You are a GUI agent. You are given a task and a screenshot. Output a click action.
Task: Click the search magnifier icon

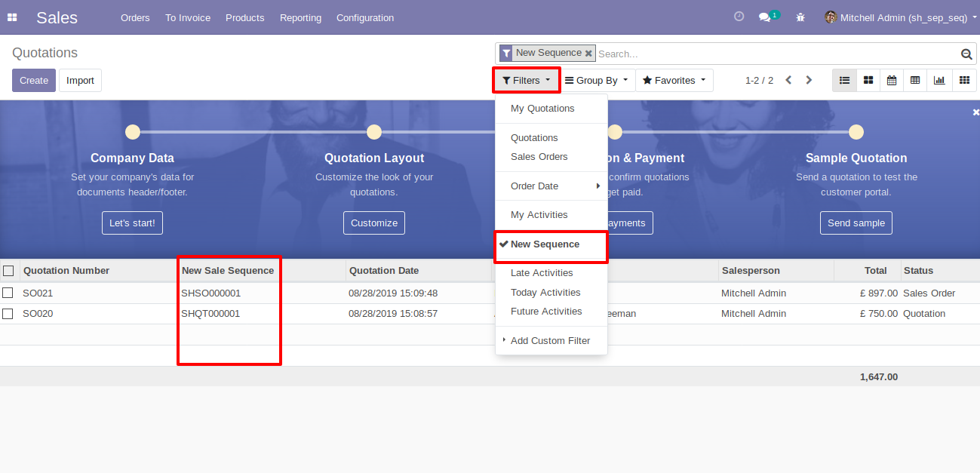click(x=966, y=54)
